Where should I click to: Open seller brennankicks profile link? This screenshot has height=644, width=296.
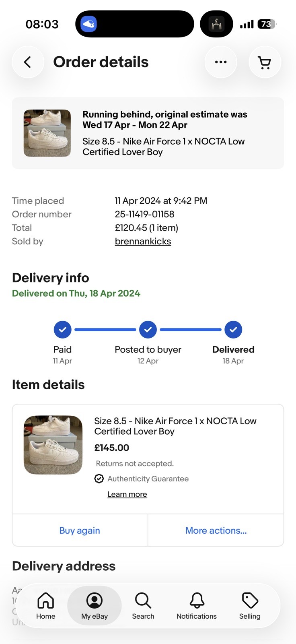coord(143,242)
